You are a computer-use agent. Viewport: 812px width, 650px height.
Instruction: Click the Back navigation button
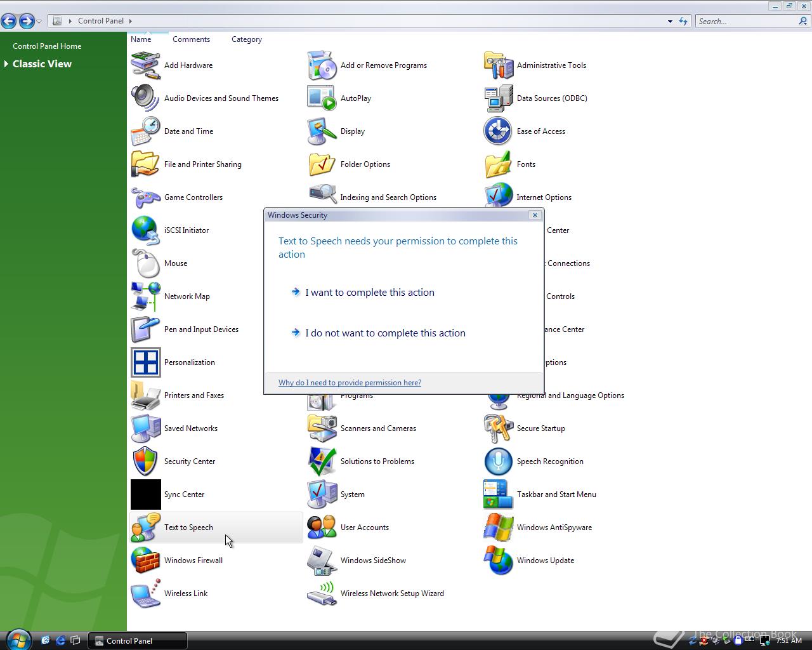9,21
